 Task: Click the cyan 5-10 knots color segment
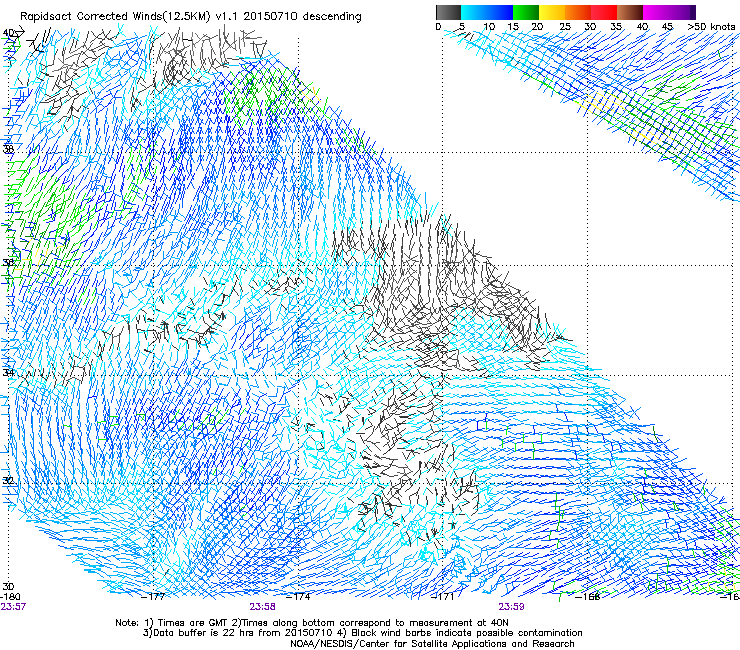pyautogui.click(x=474, y=12)
